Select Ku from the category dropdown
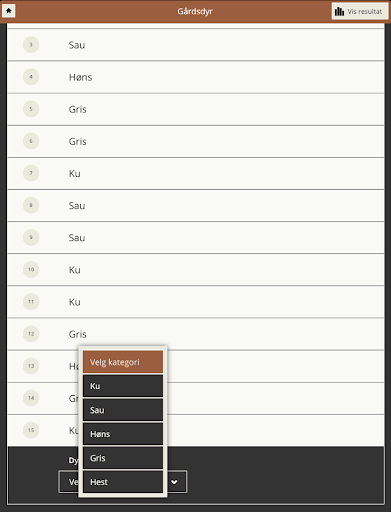Image resolution: width=391 pixels, height=512 pixels. pyautogui.click(x=123, y=386)
